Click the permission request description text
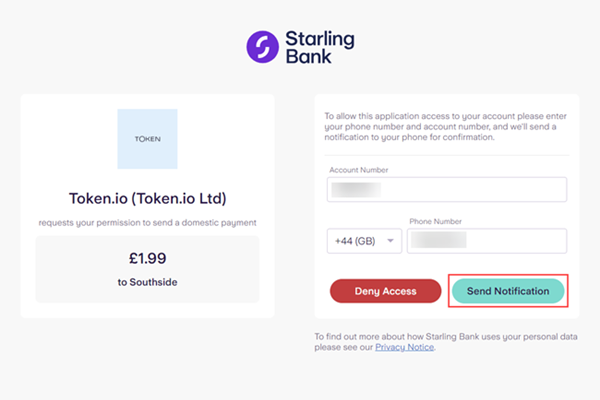600x400 pixels. click(x=147, y=220)
